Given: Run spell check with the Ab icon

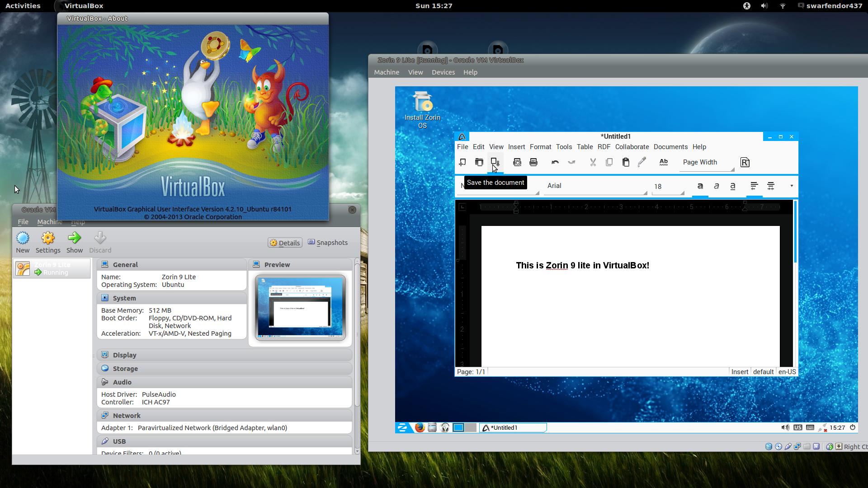Looking at the screenshot, I should (x=664, y=162).
